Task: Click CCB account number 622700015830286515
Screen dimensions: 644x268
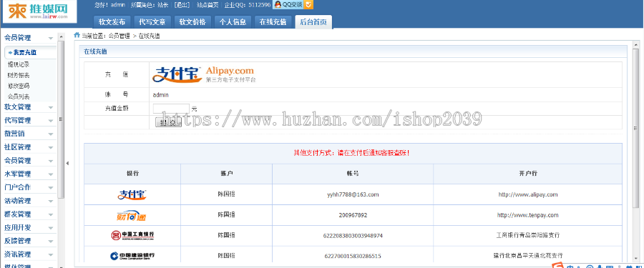Action: 353,256
